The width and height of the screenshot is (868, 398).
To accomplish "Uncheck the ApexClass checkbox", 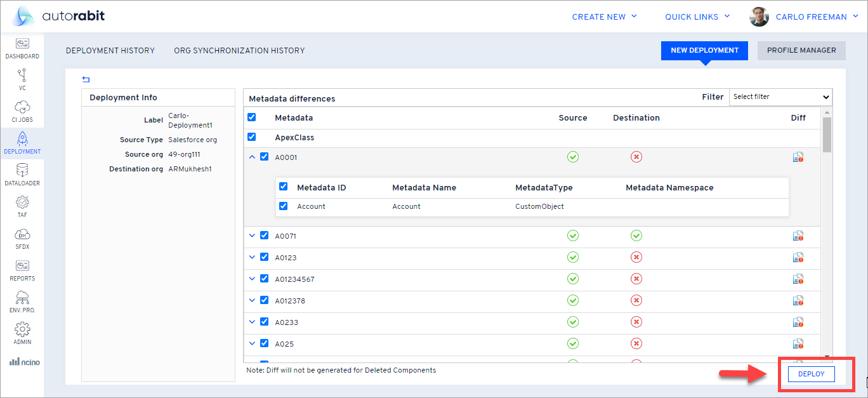I will point(252,137).
